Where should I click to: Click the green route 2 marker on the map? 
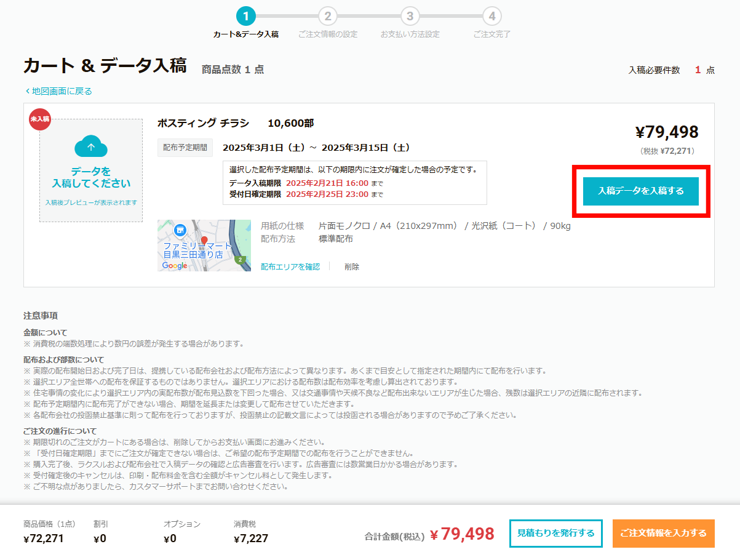[241, 260]
